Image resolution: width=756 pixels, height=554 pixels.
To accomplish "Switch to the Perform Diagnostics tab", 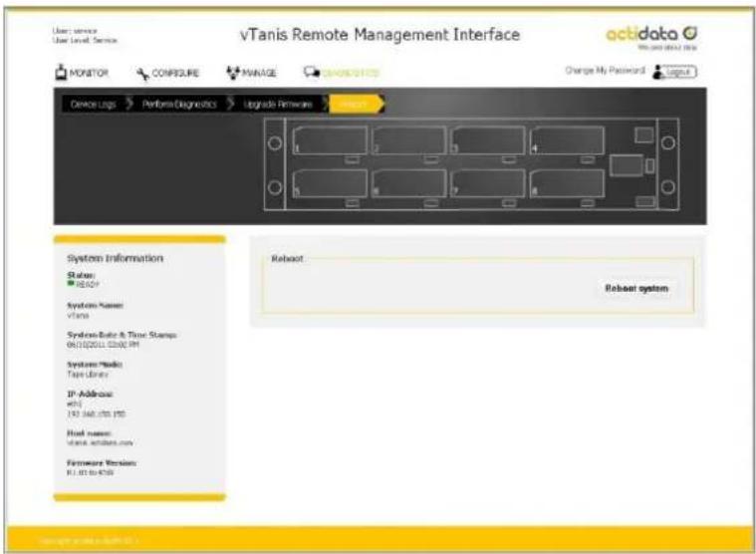I will 179,105.
